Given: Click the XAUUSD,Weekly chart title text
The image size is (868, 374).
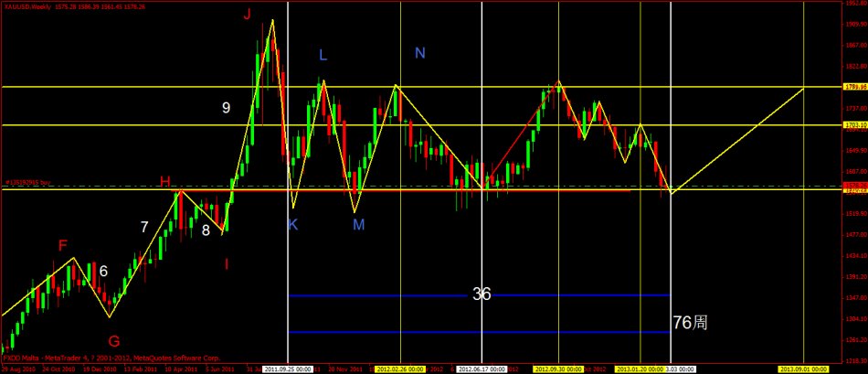Looking at the screenshot, I should [26, 6].
